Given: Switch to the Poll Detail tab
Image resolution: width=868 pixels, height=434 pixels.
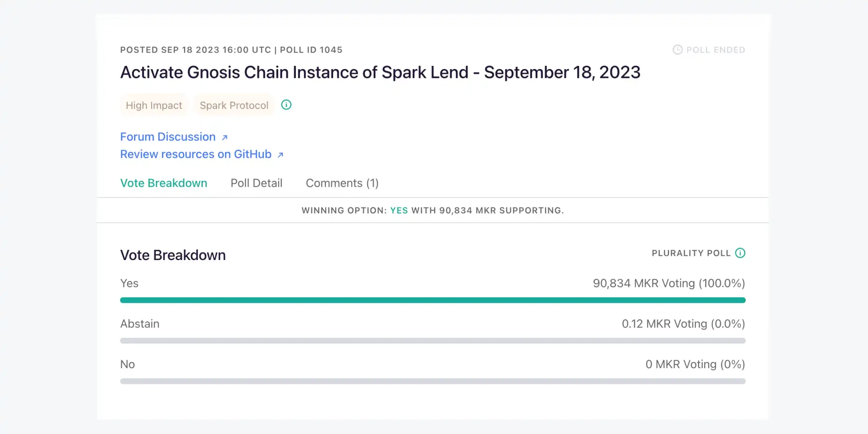Looking at the screenshot, I should point(256,183).
